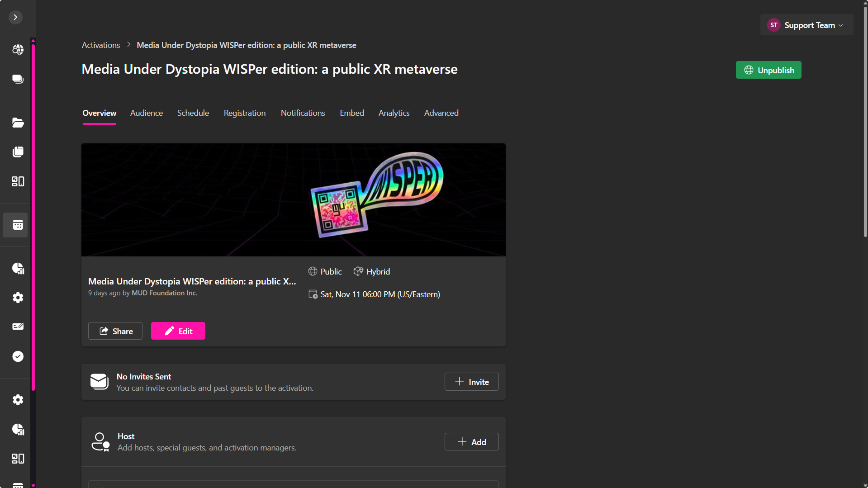Open the Advanced tab
Image resolution: width=868 pixels, height=488 pixels.
coord(441,113)
